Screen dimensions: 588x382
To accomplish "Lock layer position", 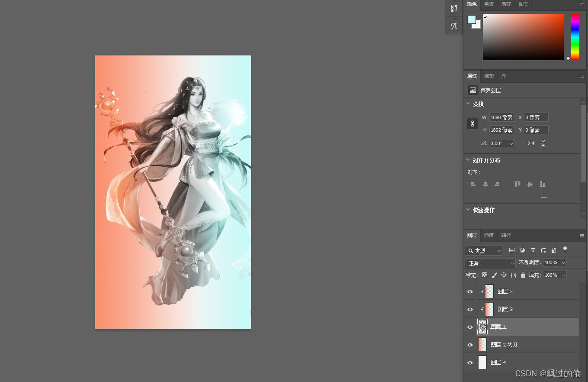I will pyautogui.click(x=504, y=275).
